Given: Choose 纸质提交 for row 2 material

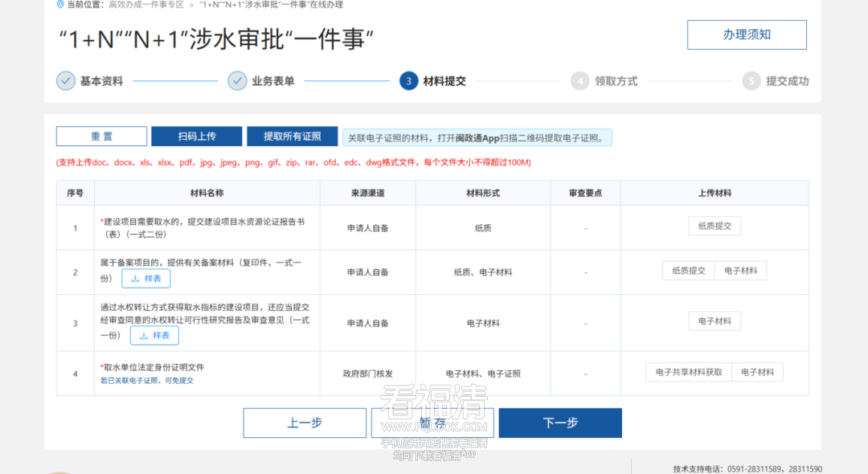Looking at the screenshot, I should pyautogui.click(x=689, y=271).
